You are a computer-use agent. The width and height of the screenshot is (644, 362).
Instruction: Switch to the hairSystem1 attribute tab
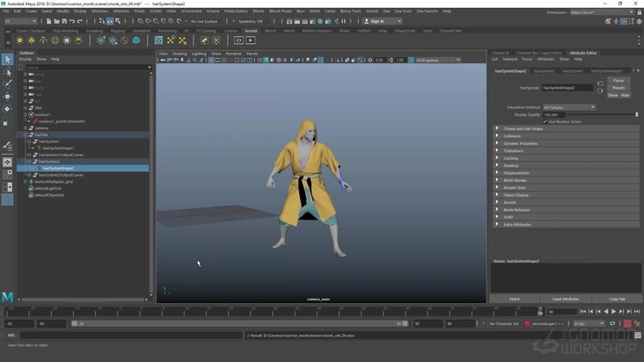coord(573,71)
